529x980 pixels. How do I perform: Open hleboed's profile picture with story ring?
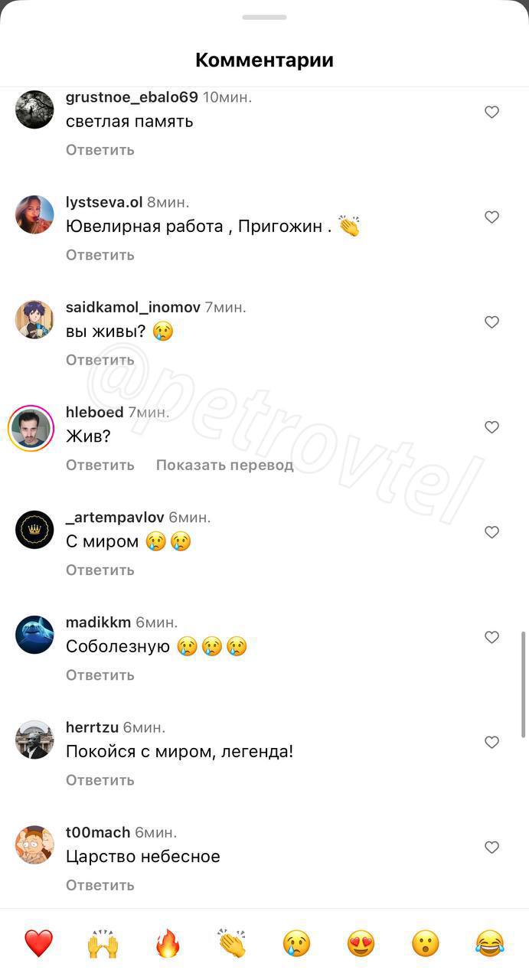[x=31, y=428]
